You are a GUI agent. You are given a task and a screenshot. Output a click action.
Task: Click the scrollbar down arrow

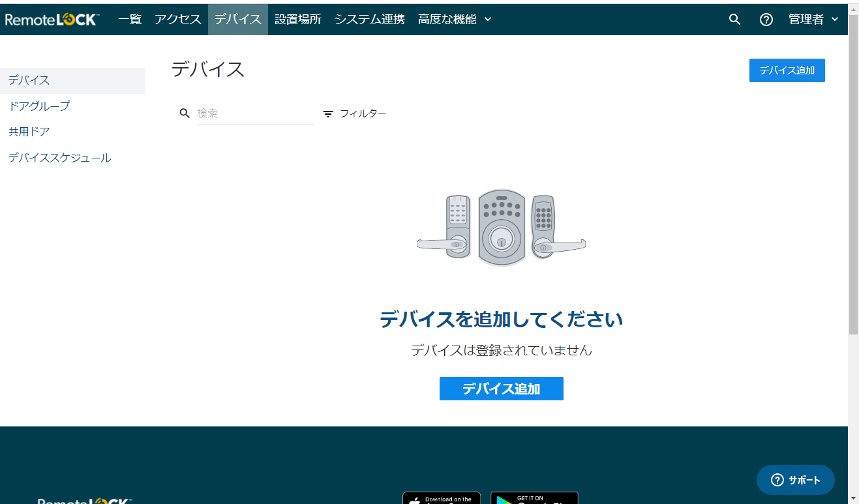tap(853, 498)
